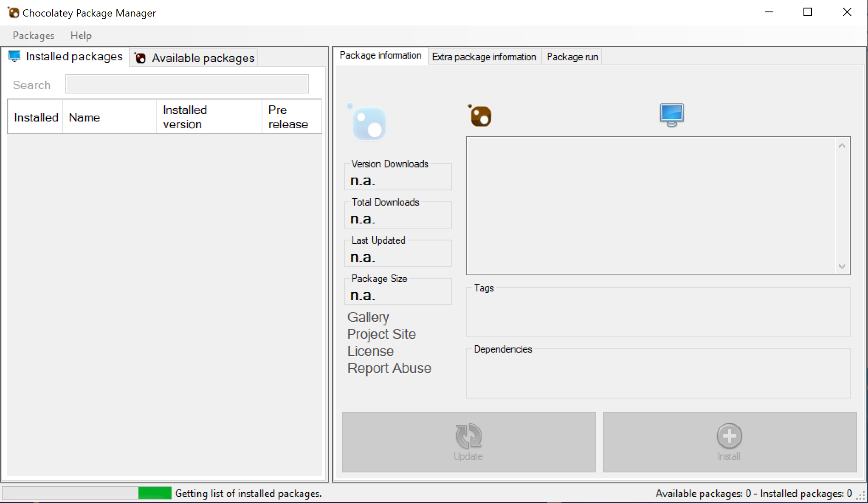Open the Help menu

click(x=81, y=36)
